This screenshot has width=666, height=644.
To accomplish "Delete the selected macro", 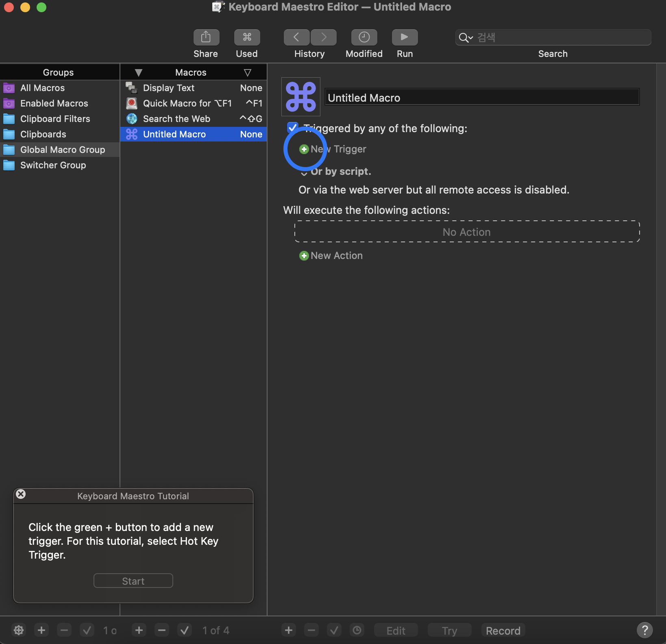I will (162, 631).
